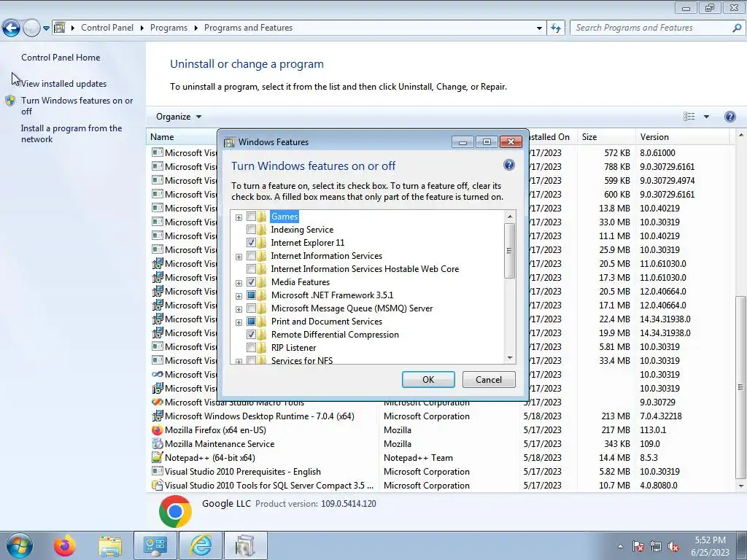Viewport: 747px width, 560px height.
Task: Open recent pages dropdown arrow
Action: point(46,28)
